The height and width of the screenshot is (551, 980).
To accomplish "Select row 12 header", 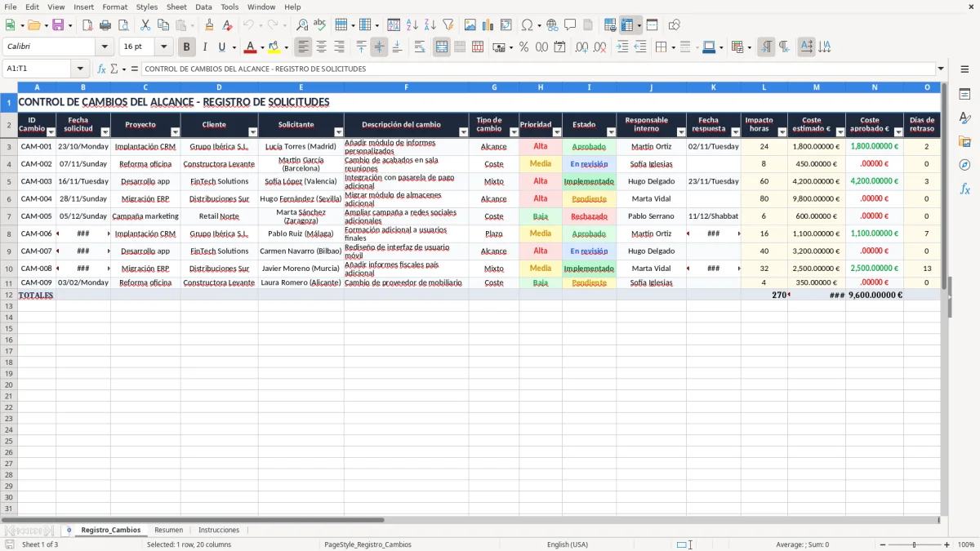I will [x=9, y=295].
